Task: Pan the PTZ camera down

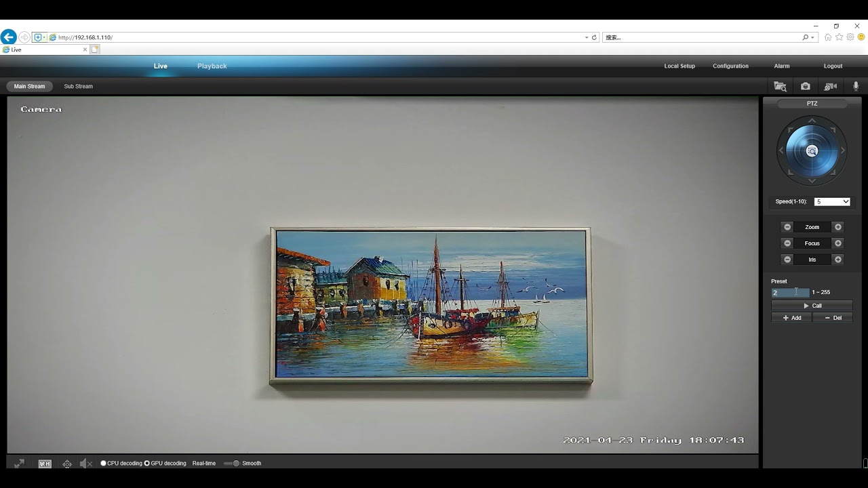Action: click(812, 181)
